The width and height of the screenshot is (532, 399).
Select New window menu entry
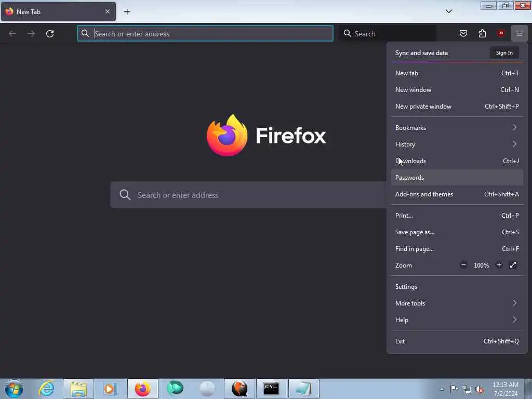coord(457,90)
